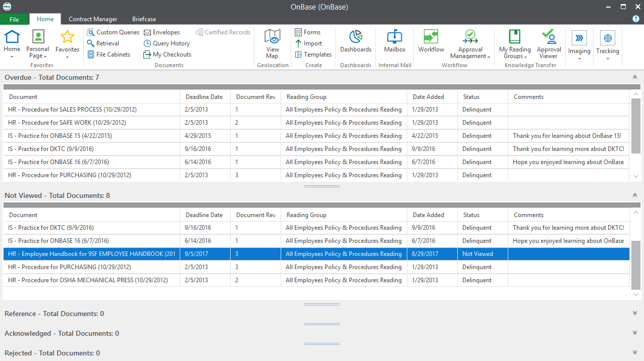Viewport: 644px width, 361px height.
Task: Switch to the Contract Manager tab
Action: (93, 19)
